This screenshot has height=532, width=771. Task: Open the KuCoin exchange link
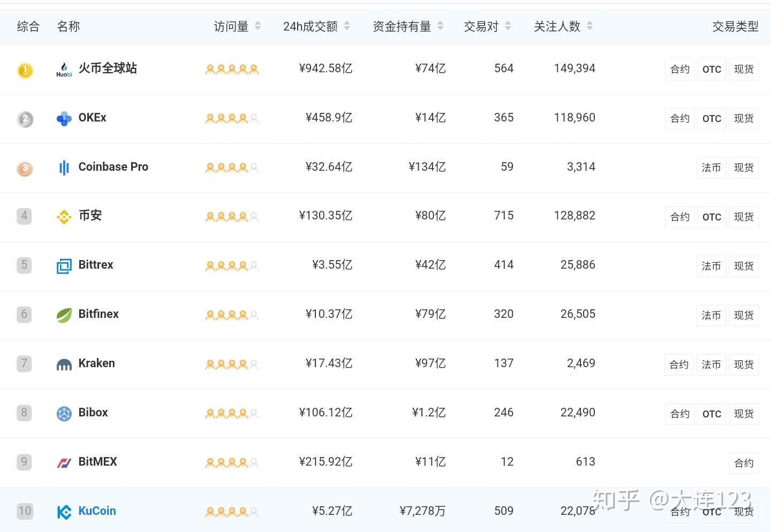click(97, 511)
